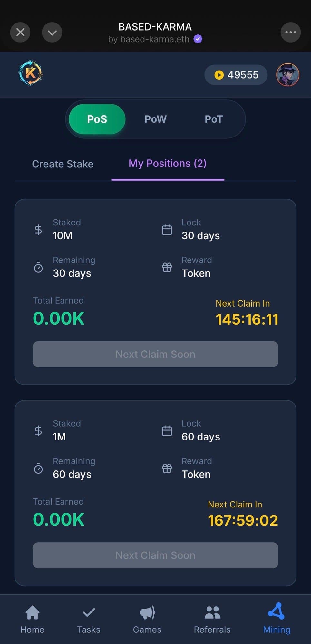Switch to PoW mining mode
This screenshot has height=644, width=311.
point(155,119)
